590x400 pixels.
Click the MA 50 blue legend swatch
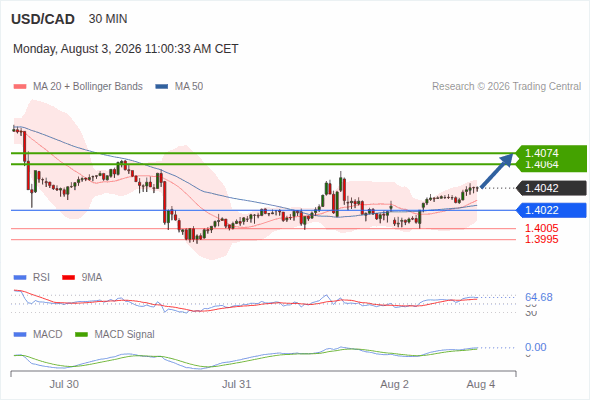(162, 87)
